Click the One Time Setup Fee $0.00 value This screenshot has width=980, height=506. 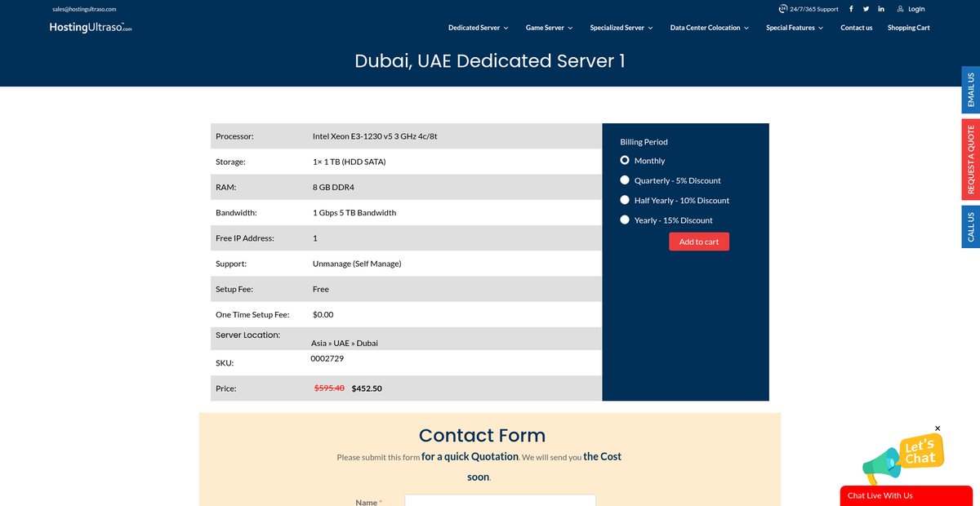pyautogui.click(x=323, y=315)
